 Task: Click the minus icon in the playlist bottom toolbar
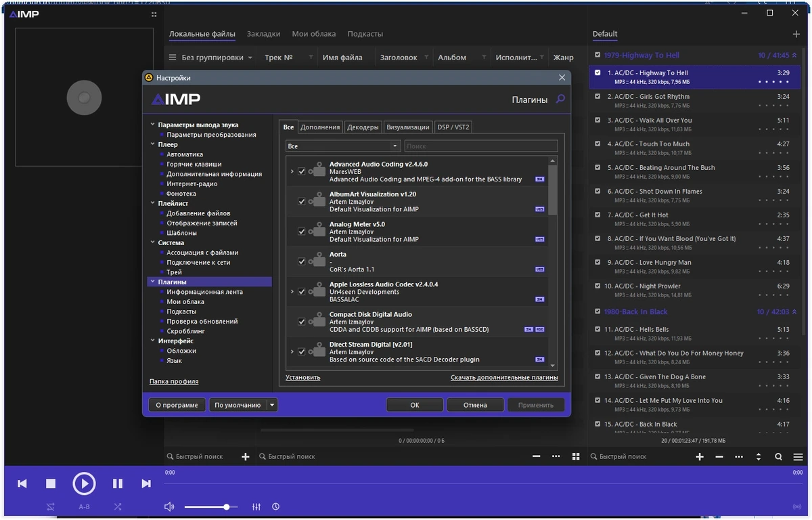(x=719, y=456)
